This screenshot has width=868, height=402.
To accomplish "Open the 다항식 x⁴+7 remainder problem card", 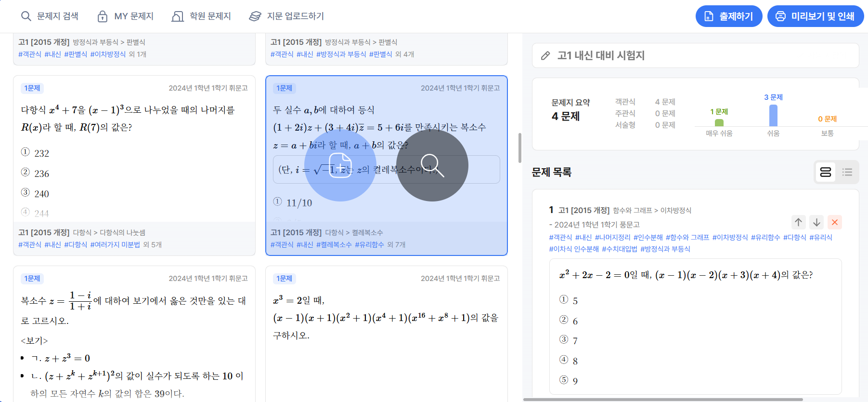I will tap(134, 165).
